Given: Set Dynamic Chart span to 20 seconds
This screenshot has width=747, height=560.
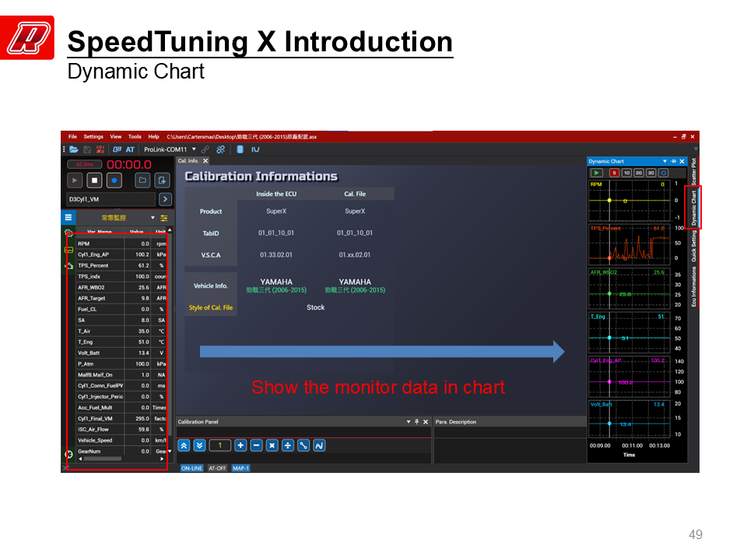Looking at the screenshot, I should click(x=639, y=173).
